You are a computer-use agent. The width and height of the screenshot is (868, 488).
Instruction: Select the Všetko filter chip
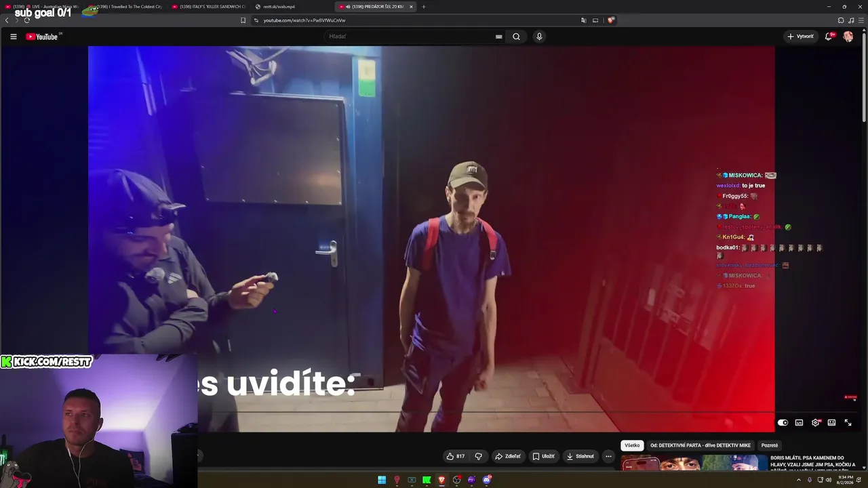pos(632,445)
